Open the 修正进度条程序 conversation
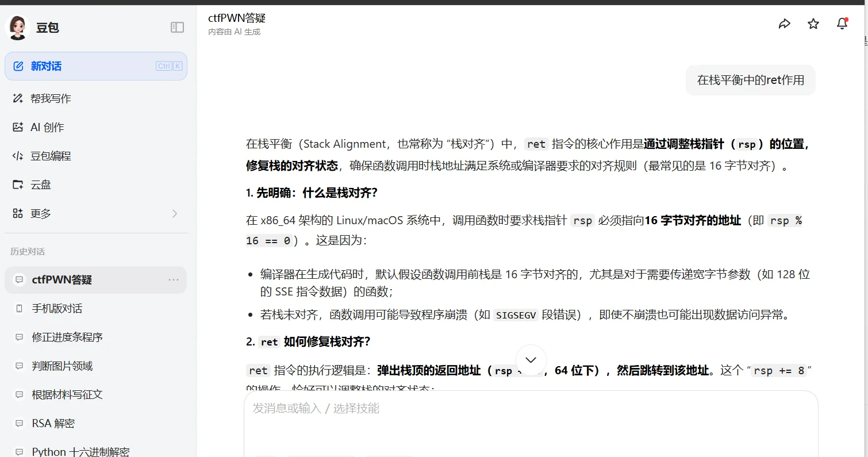 67,337
